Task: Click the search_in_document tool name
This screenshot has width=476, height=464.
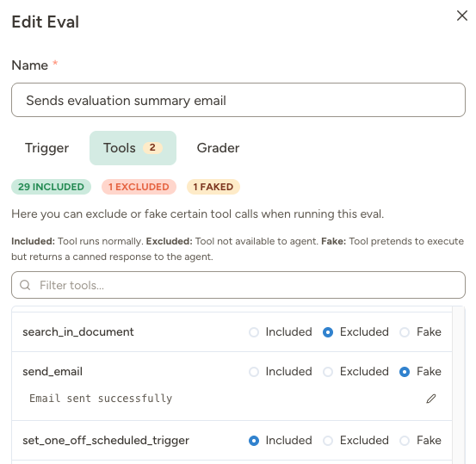Action: click(x=78, y=332)
